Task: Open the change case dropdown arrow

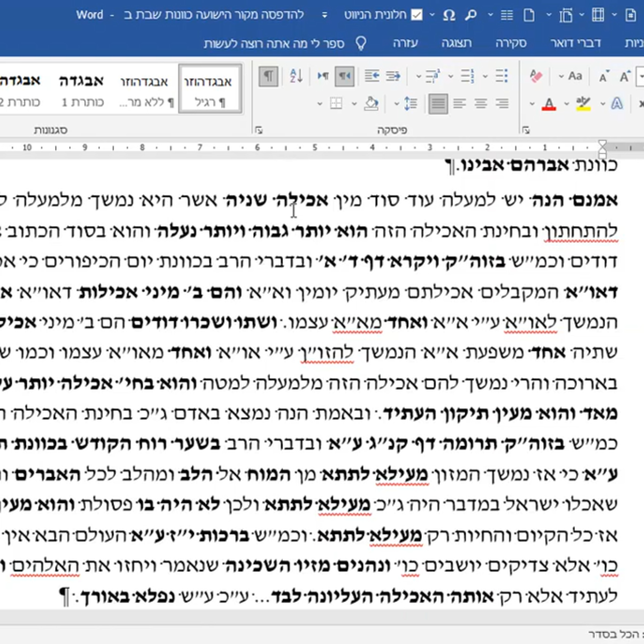Action: point(561,77)
